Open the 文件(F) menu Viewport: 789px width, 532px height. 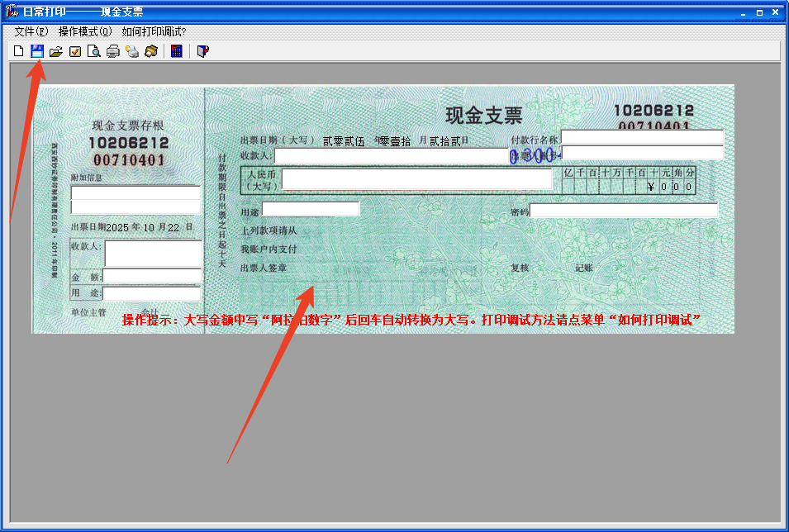[31, 31]
